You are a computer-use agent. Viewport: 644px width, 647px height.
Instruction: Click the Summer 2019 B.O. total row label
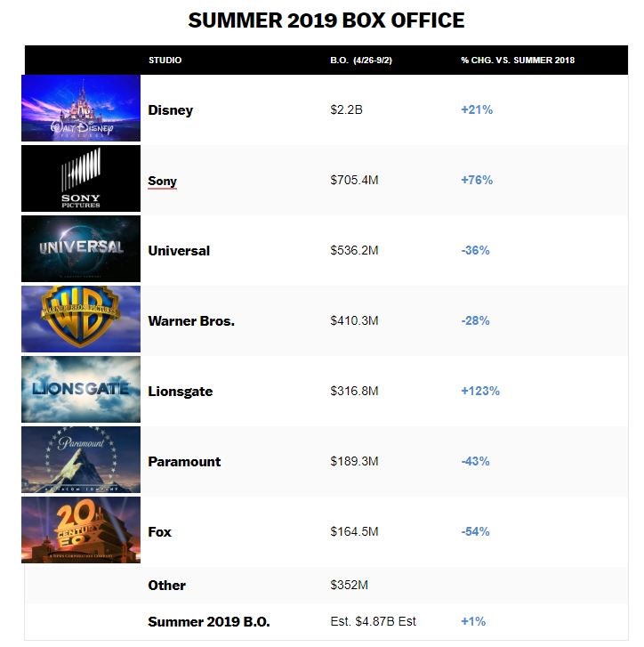[x=209, y=621]
